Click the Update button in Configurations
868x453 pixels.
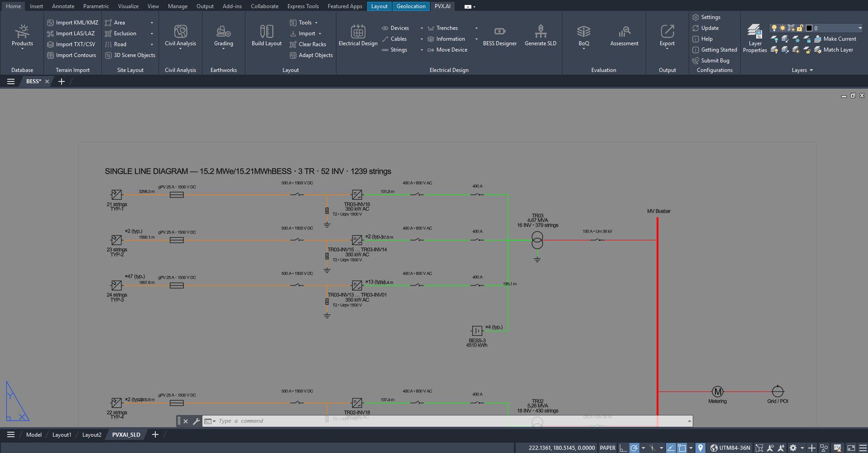tap(705, 28)
